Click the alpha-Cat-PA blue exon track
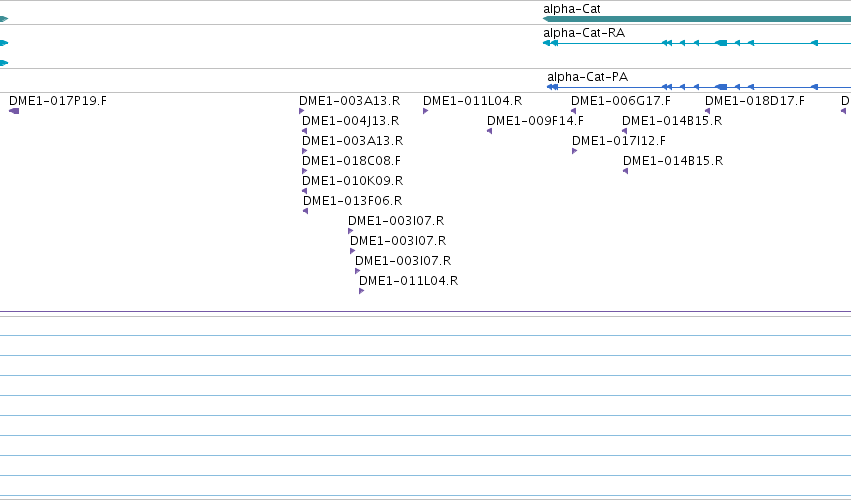Screen dimensions: 851x500 tap(699, 87)
